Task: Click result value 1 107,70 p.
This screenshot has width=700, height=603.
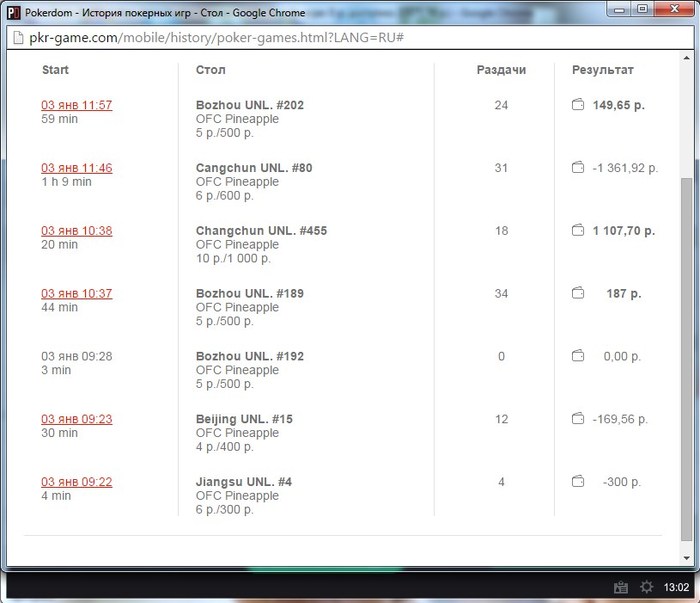Action: click(624, 231)
